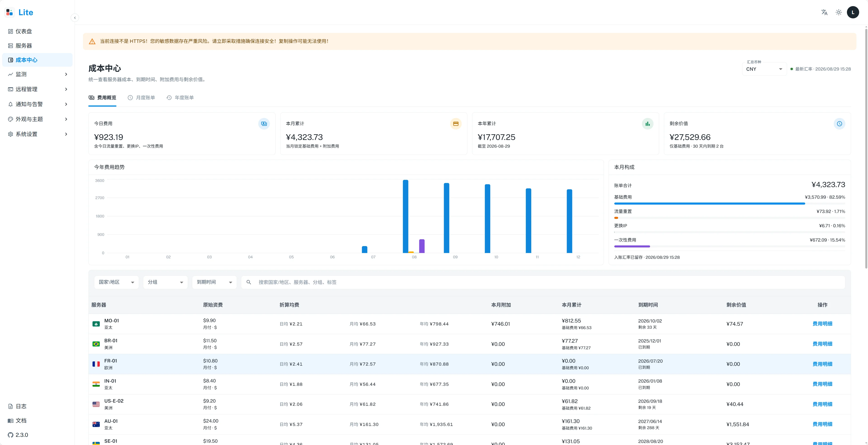868x445 pixels.
Task: Open 费用明细 for the AU-01 server
Action: pos(822,424)
